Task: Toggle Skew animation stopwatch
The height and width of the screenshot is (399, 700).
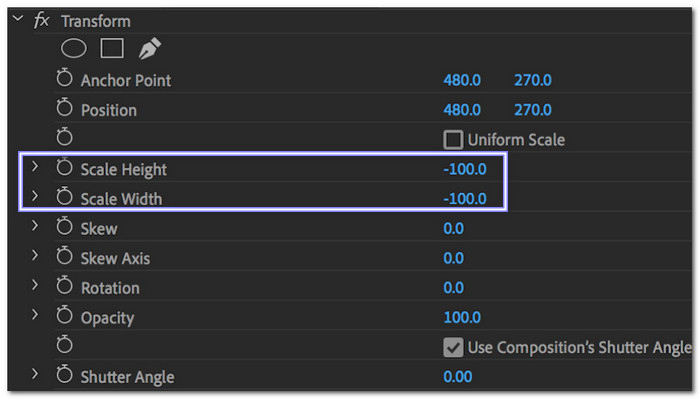Action: click(x=64, y=226)
